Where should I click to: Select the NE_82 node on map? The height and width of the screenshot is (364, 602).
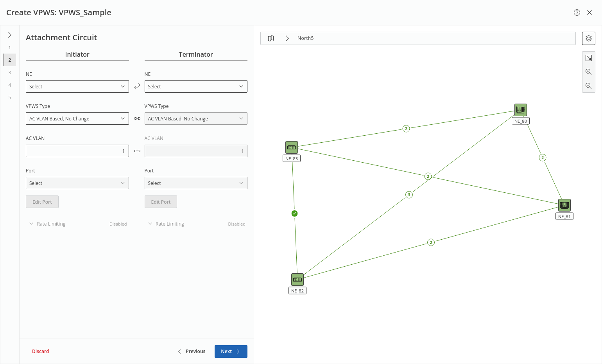pos(297,280)
